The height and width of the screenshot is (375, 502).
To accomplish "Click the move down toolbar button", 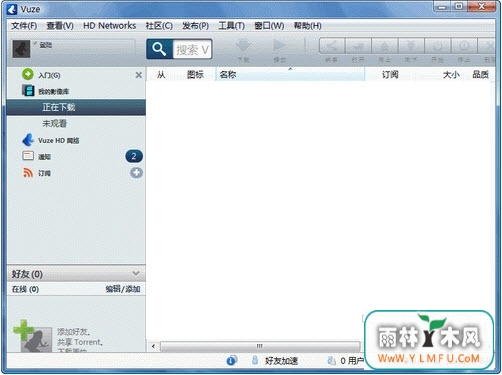I will (411, 46).
